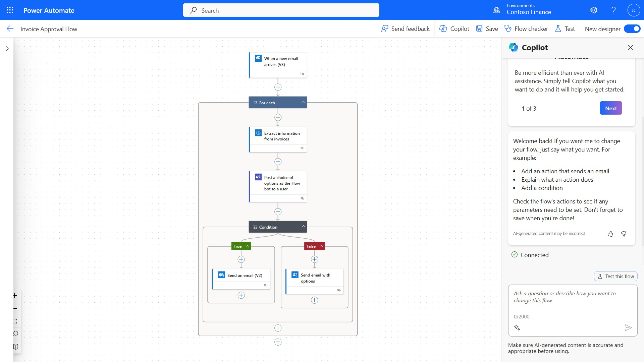Screen dimensions: 644x362
Task: Collapse the Condition action card
Action: (303, 226)
